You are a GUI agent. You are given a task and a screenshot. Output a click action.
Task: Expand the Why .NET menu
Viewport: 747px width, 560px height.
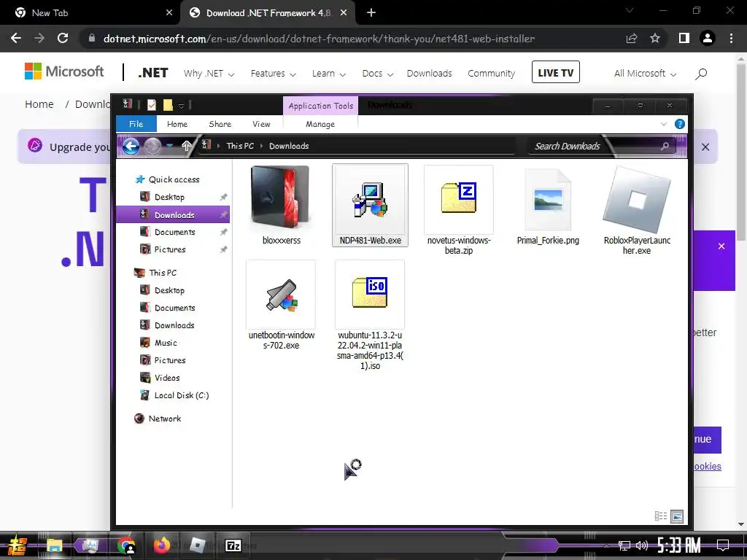[x=209, y=74]
